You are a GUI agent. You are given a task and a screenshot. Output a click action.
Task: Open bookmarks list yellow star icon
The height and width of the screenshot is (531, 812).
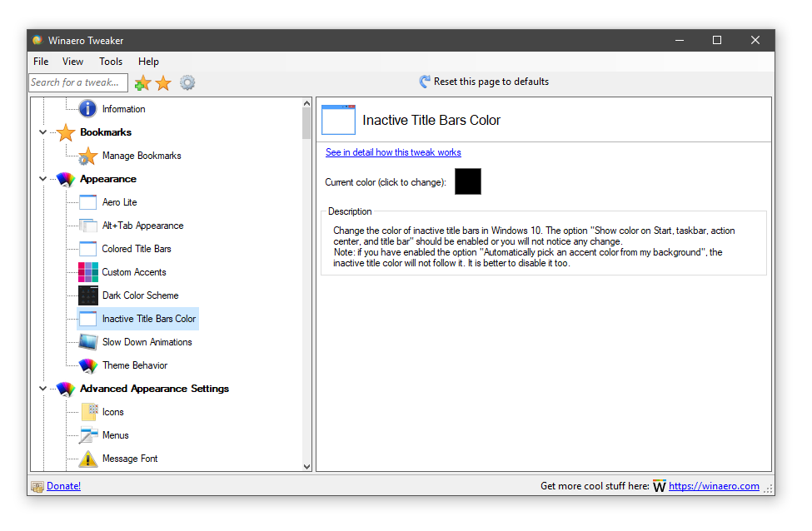[x=163, y=82]
